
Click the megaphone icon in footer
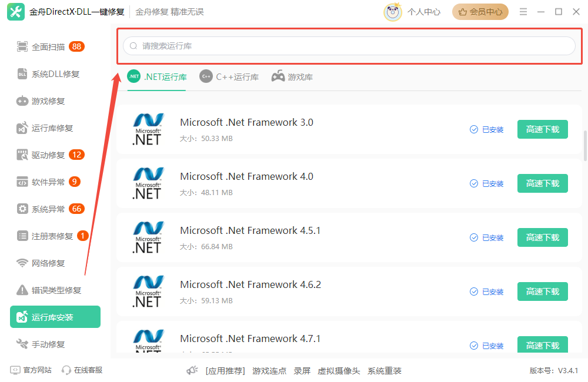click(192, 370)
